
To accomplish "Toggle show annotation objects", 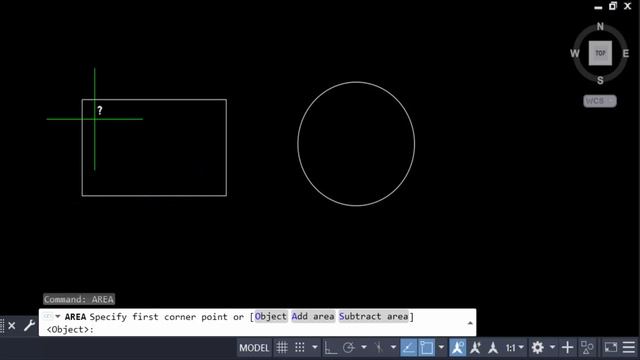I will [458, 348].
